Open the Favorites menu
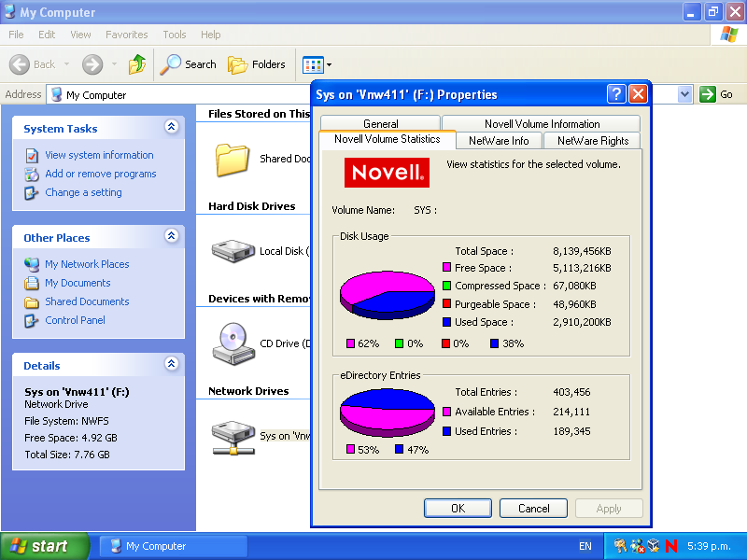This screenshot has width=747, height=560. coord(127,35)
